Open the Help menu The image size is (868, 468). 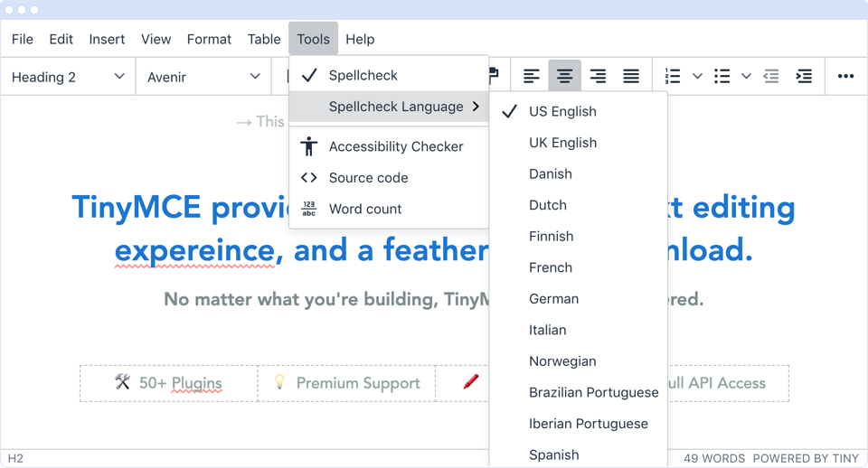point(360,39)
